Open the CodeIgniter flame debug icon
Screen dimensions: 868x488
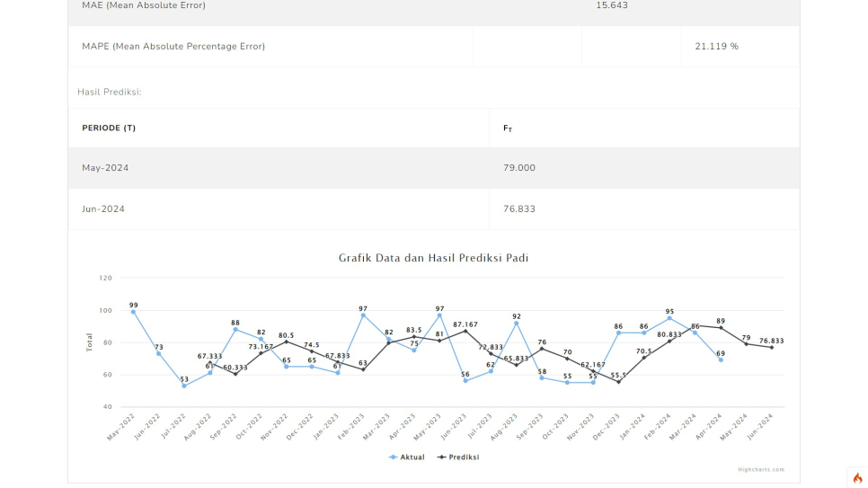click(857, 478)
